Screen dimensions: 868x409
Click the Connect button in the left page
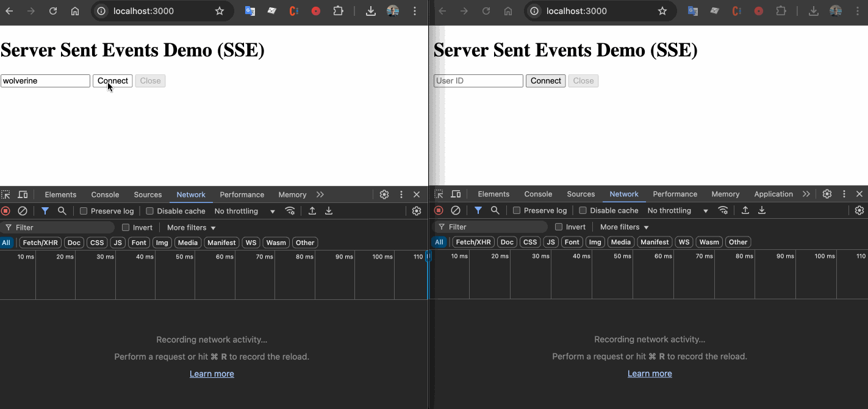(113, 81)
